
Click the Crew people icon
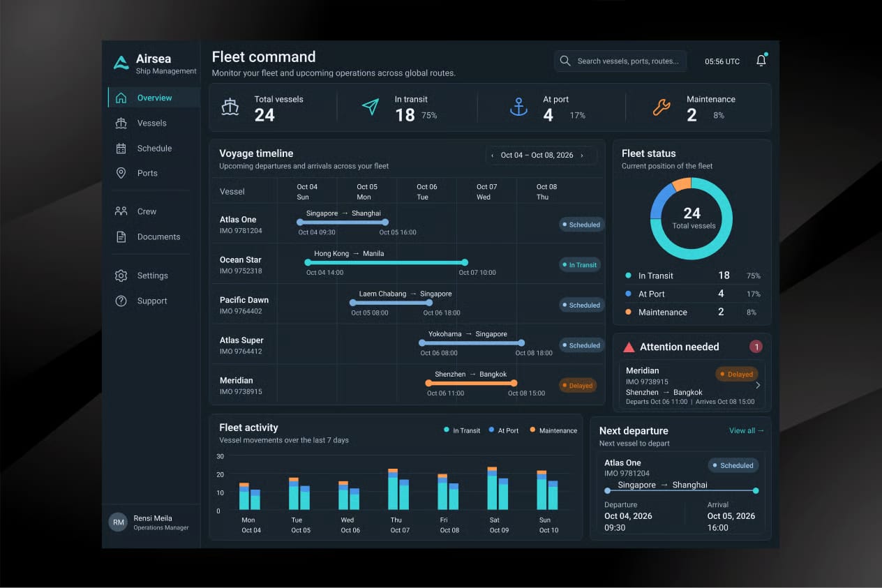(x=121, y=211)
